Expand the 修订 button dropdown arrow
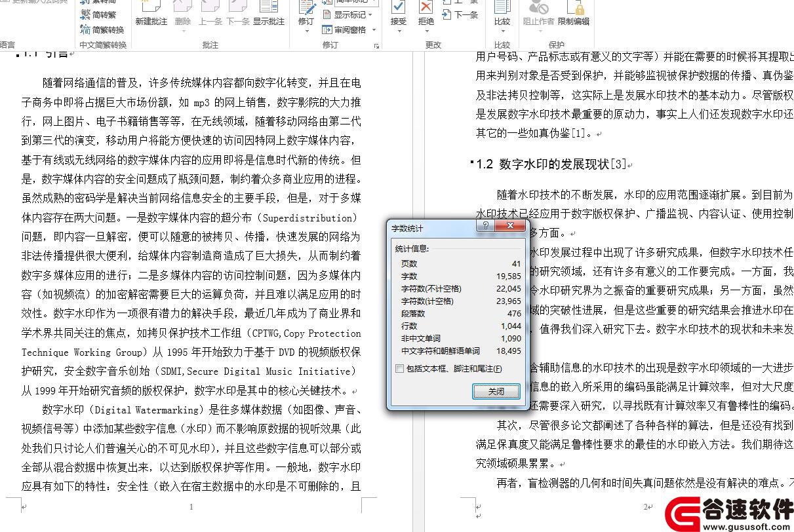 click(306, 30)
